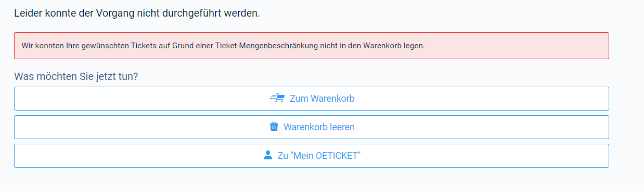
Task: Click the person silhouette icon
Action: pyautogui.click(x=268, y=155)
